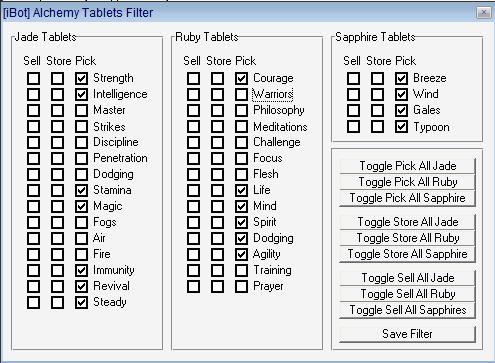
Task: Uncheck Pick for Typoon sapphire tablet
Action: tap(401, 127)
